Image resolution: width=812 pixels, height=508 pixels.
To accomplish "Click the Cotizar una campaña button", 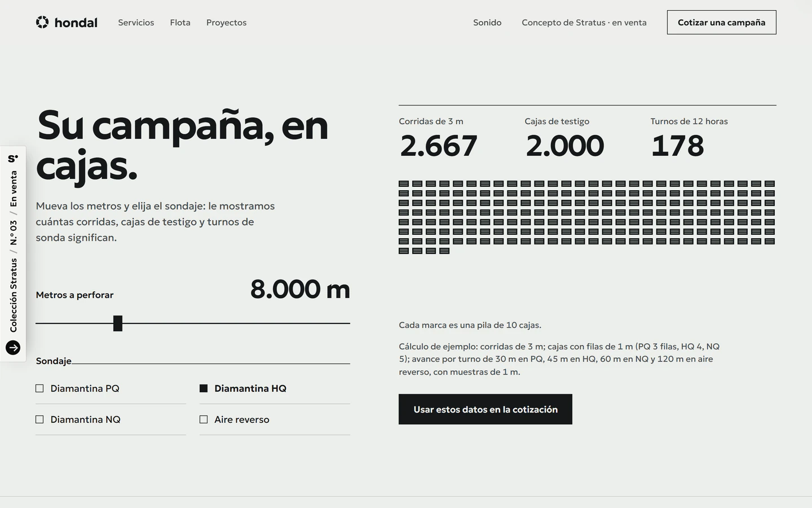I will pos(721,22).
